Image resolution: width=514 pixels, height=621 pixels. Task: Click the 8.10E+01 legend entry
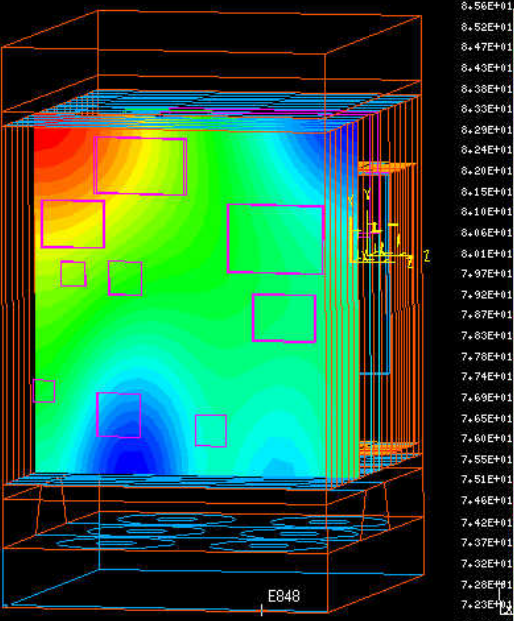click(x=487, y=212)
